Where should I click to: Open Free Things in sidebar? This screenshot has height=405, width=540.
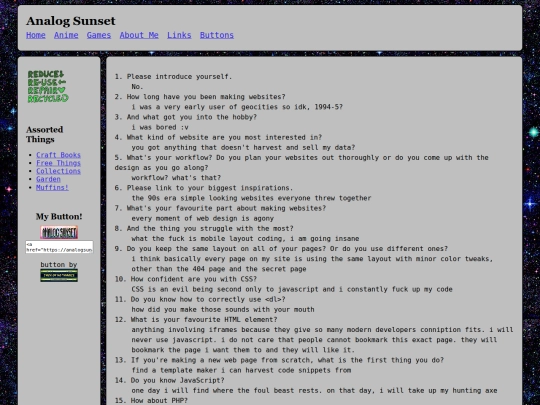58,163
